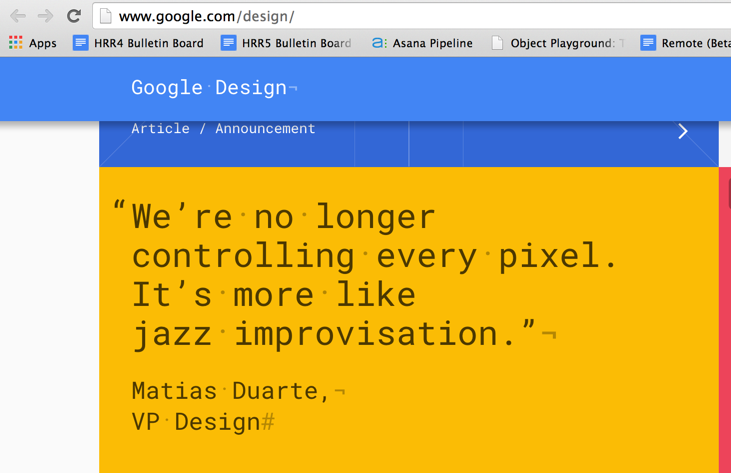Click the VP Design title text
Screen dimensions: 731x473
pos(196,422)
